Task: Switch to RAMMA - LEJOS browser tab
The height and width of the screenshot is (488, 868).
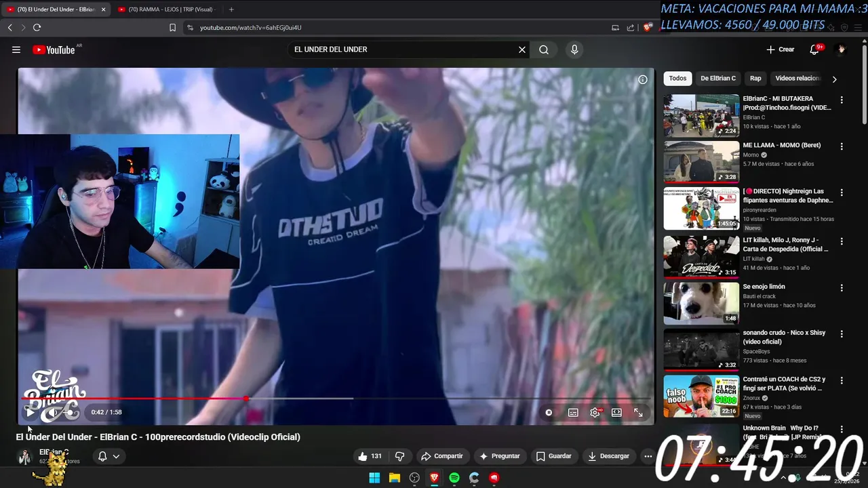Action: (x=166, y=9)
